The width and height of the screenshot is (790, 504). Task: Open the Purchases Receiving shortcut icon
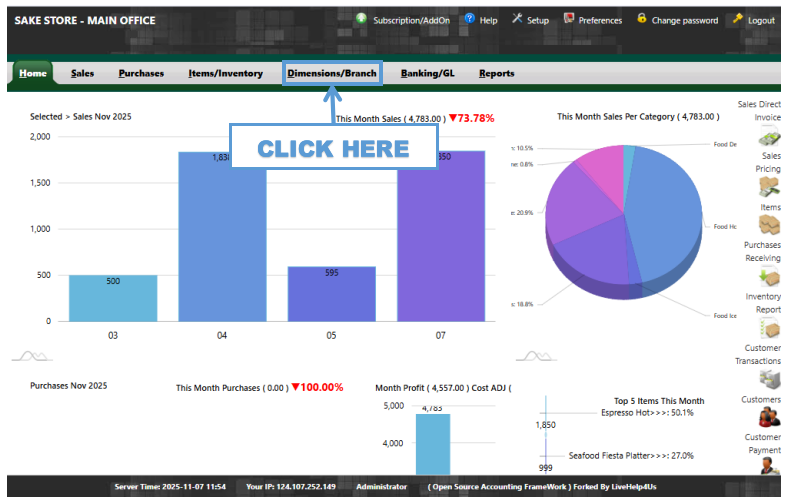click(768, 276)
